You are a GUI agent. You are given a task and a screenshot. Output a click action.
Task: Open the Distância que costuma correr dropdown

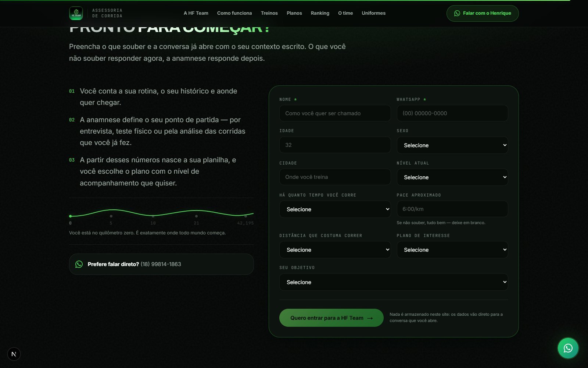335,250
